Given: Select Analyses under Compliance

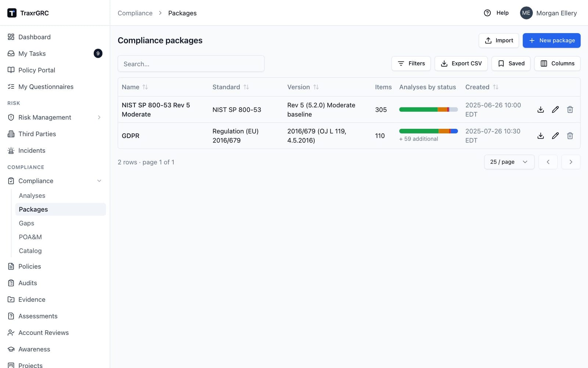Looking at the screenshot, I should pyautogui.click(x=60, y=196).
